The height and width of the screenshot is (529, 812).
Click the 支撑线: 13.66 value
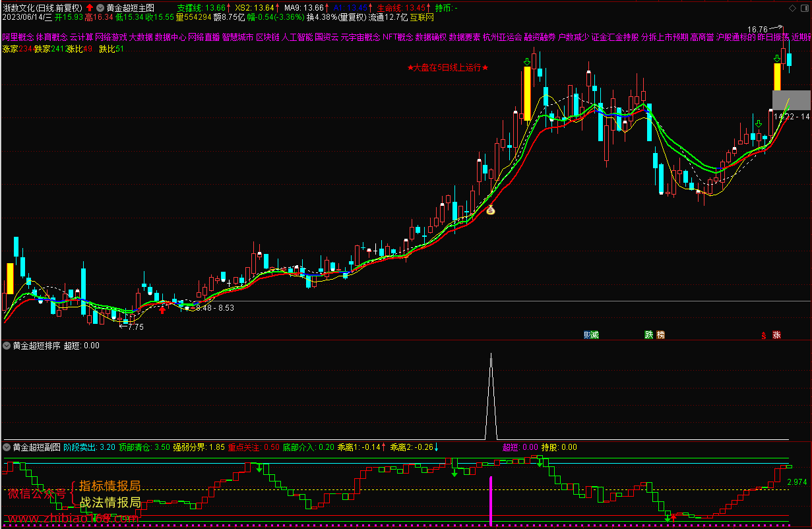pos(201,8)
